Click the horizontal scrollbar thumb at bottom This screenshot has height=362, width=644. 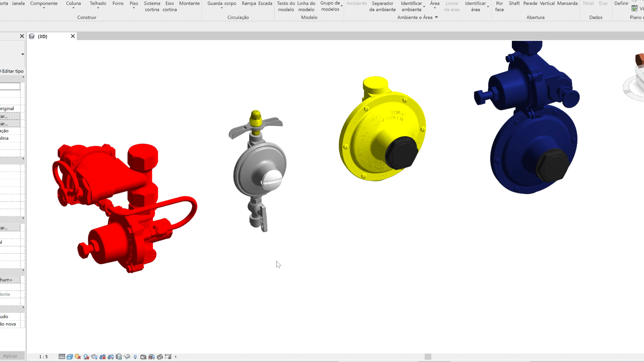click(x=428, y=357)
